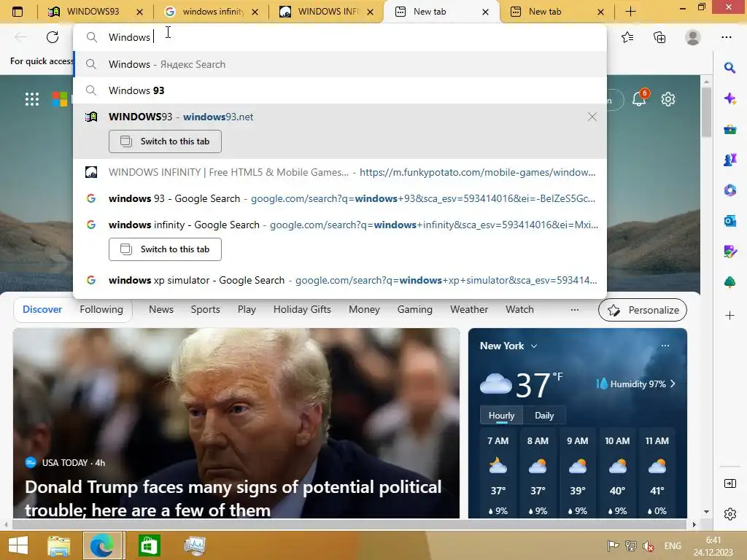Image resolution: width=747 pixels, height=560 pixels.
Task: Add sidebar app with plus icon
Action: tap(729, 315)
